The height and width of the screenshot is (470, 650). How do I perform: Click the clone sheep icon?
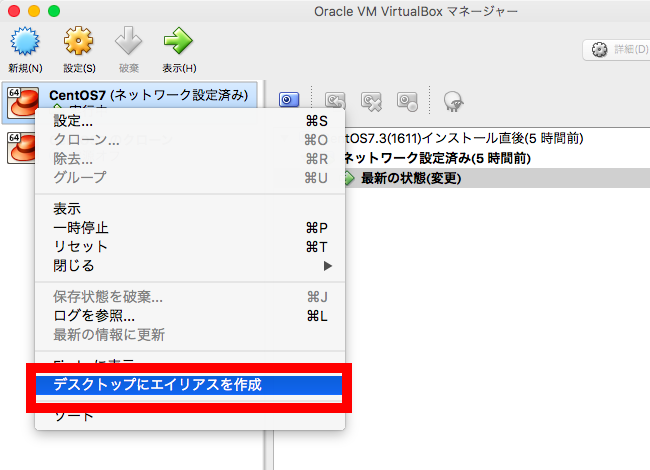coord(454,102)
